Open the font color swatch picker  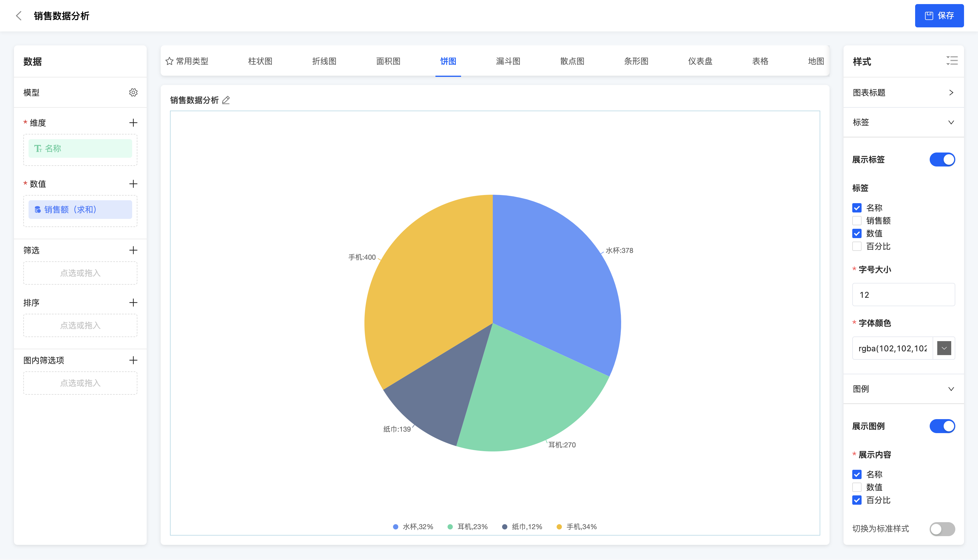click(x=944, y=348)
